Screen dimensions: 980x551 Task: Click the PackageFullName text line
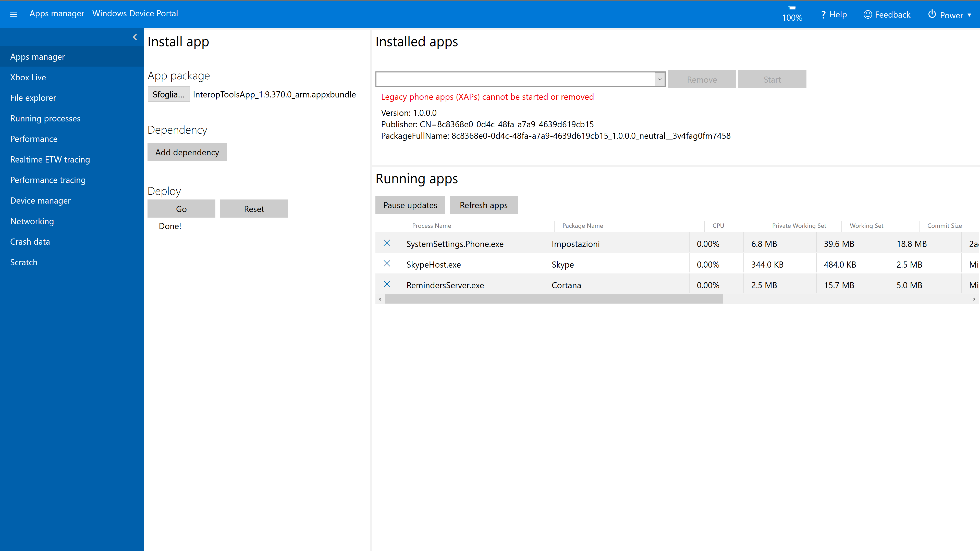click(556, 136)
